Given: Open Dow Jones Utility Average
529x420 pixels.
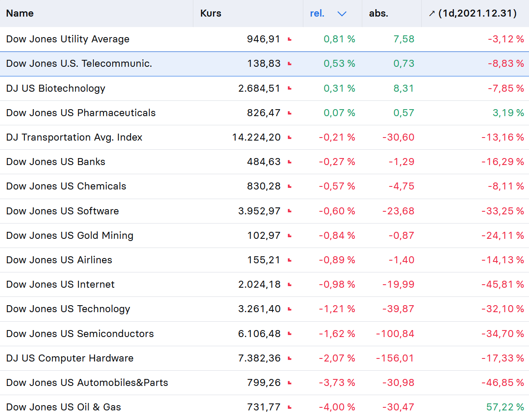Looking at the screenshot, I should click(x=68, y=39).
